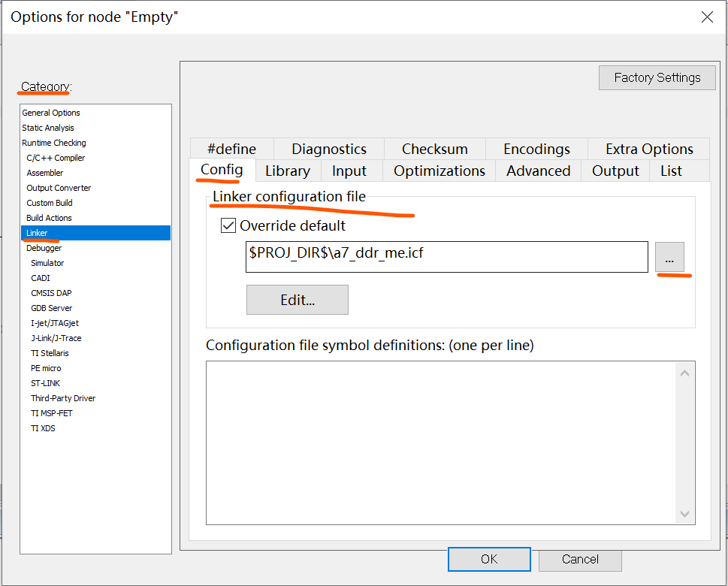Click the Factory Settings button
The height and width of the screenshot is (586, 728).
pyautogui.click(x=657, y=77)
